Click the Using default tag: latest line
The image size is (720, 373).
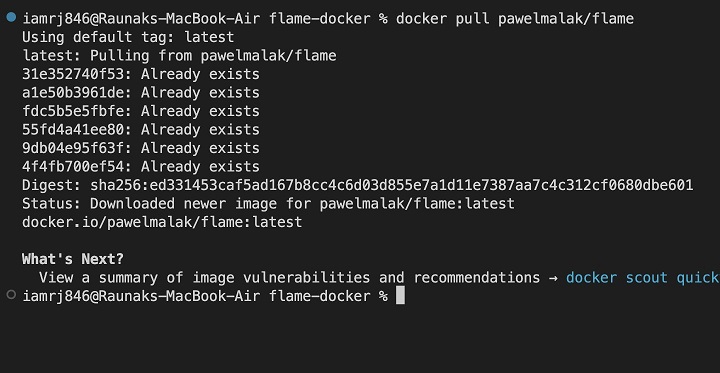pos(128,37)
